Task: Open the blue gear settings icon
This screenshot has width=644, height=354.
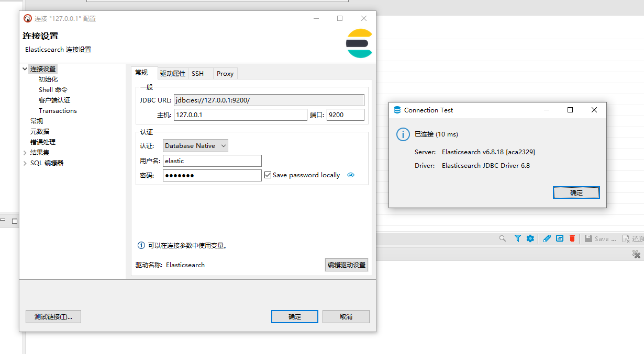Action: tap(530, 238)
